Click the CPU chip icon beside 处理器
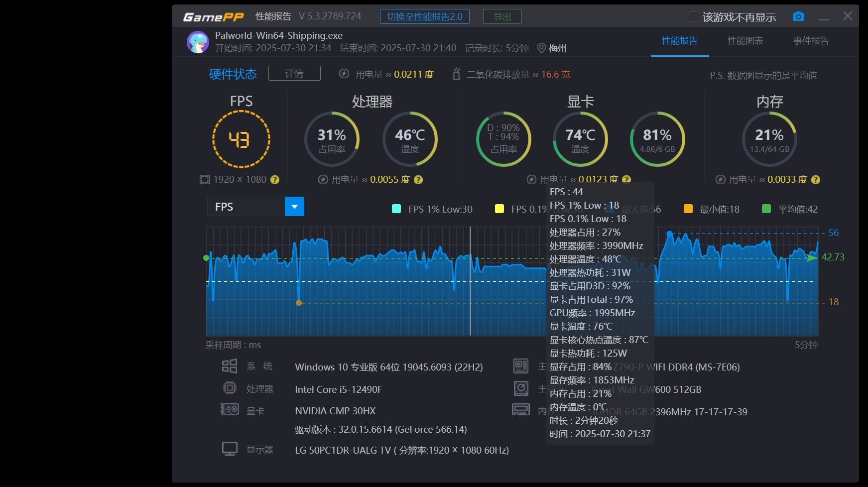 (230, 388)
